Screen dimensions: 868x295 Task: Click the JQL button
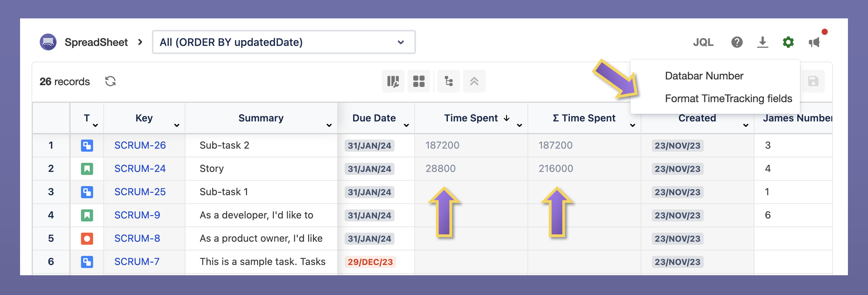click(x=703, y=42)
